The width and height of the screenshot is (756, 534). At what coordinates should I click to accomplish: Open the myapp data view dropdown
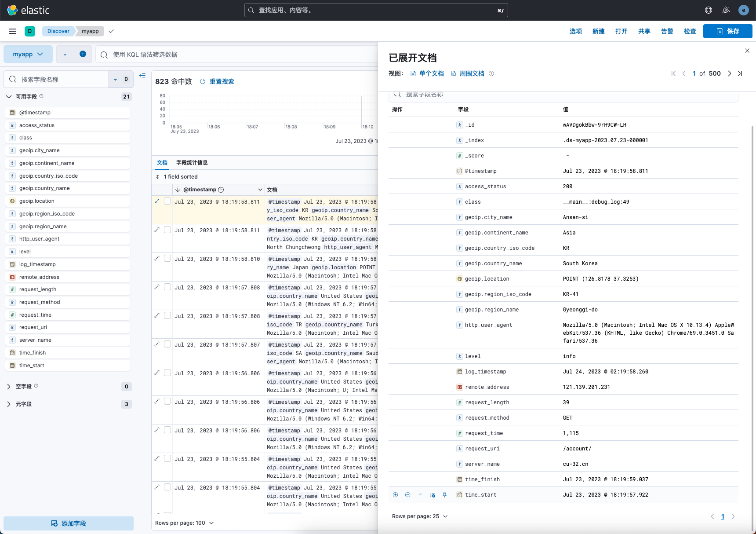click(x=28, y=54)
